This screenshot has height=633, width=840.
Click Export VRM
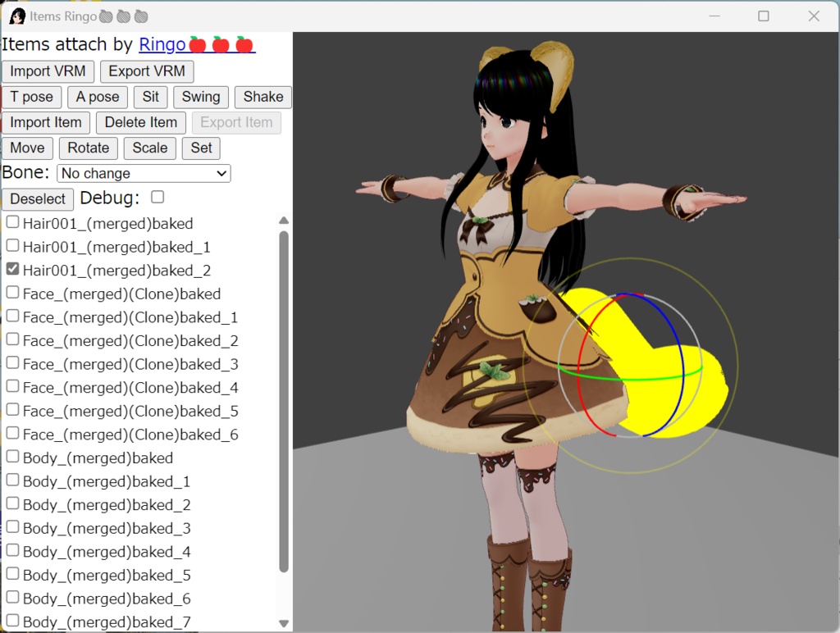point(146,71)
